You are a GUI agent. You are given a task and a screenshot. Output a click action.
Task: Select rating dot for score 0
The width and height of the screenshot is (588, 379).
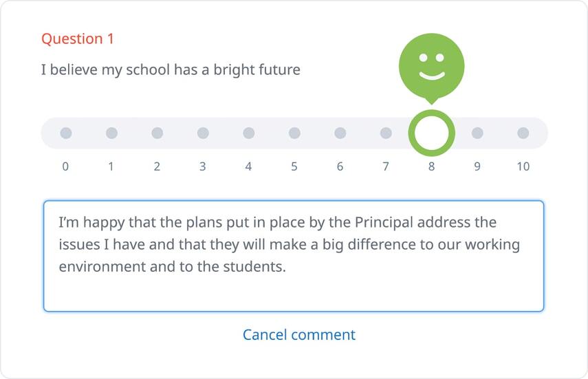tap(66, 133)
